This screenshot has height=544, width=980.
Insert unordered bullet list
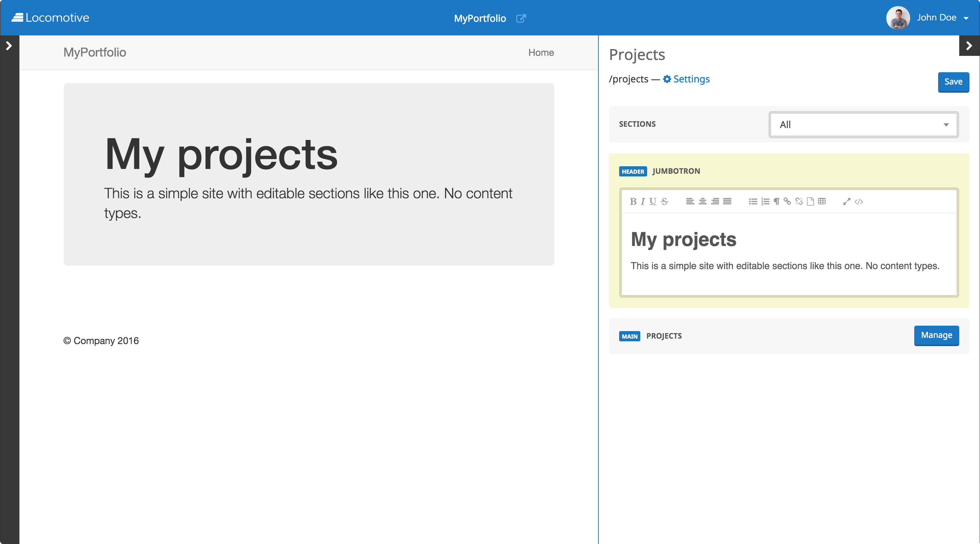[x=752, y=202]
